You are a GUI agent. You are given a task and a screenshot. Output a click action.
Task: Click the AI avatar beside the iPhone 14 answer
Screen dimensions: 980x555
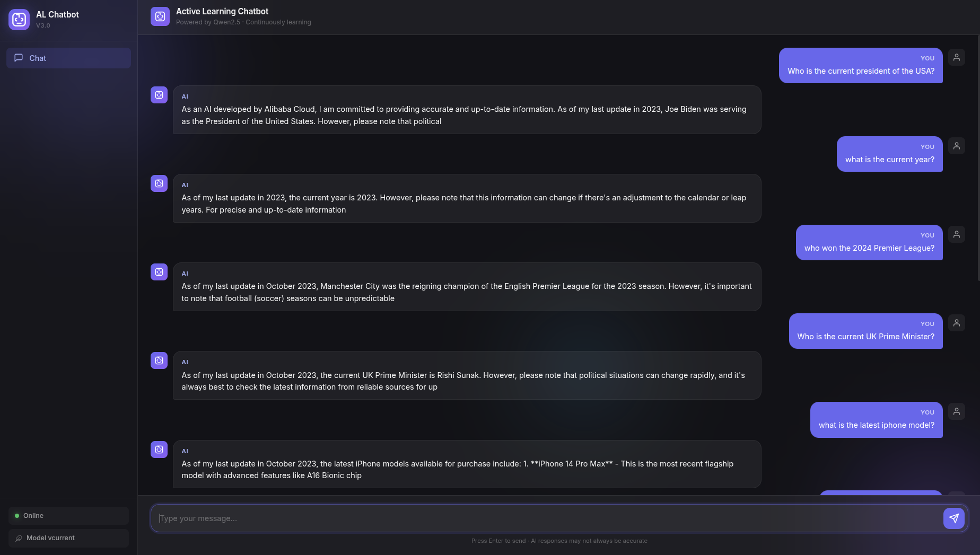tap(159, 450)
